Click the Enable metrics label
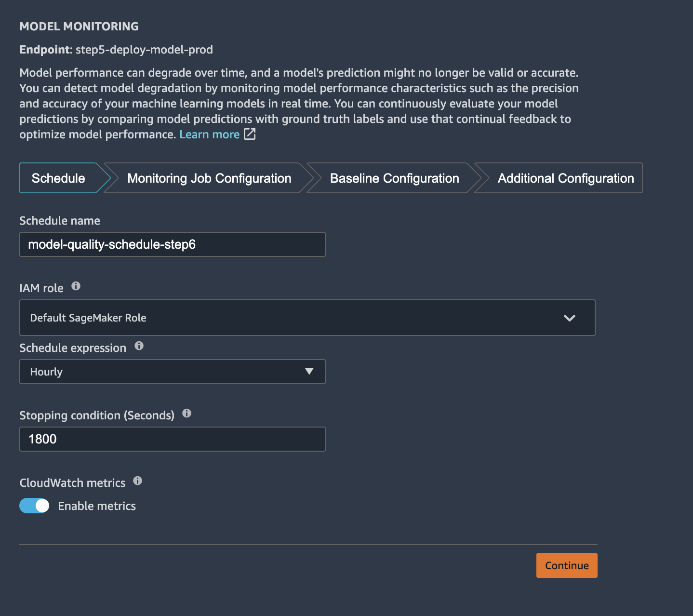The height and width of the screenshot is (616, 693). [97, 506]
